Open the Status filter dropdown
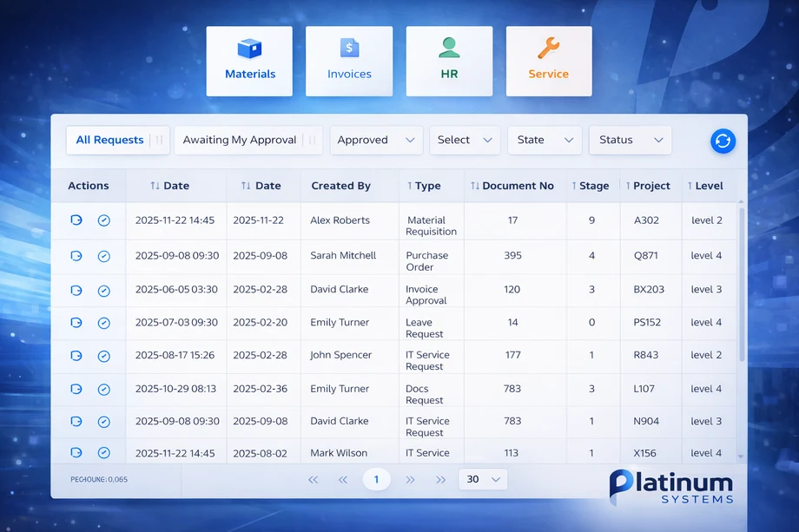The image size is (799, 532). [x=631, y=140]
